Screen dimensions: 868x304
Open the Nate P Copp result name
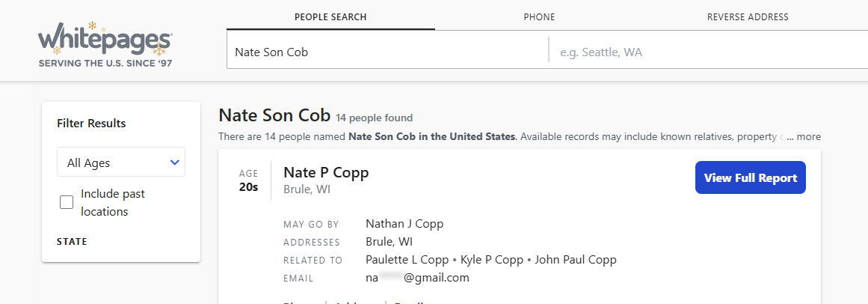click(x=326, y=173)
